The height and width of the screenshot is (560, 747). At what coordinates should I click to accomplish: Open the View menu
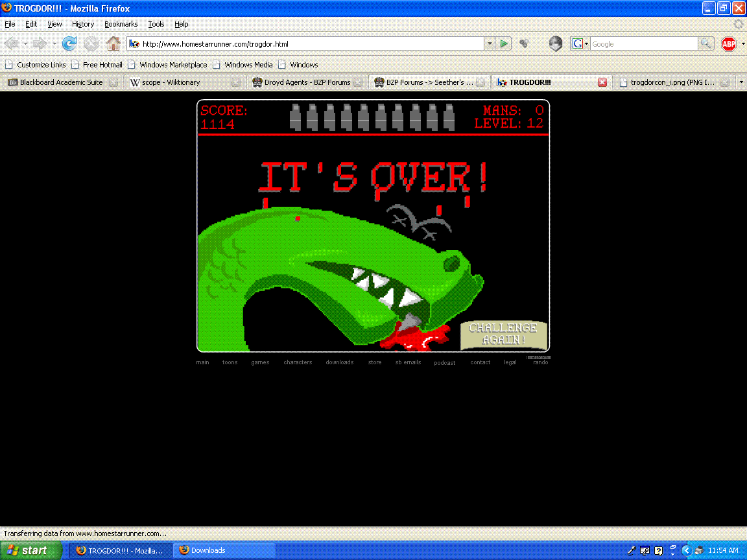point(54,24)
